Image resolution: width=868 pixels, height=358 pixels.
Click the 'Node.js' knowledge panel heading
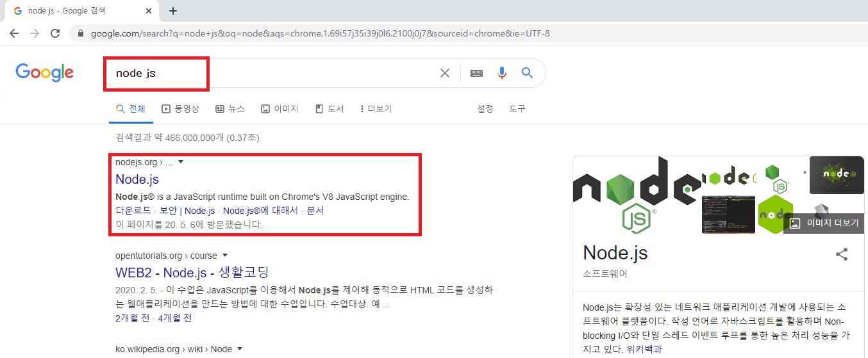(615, 253)
